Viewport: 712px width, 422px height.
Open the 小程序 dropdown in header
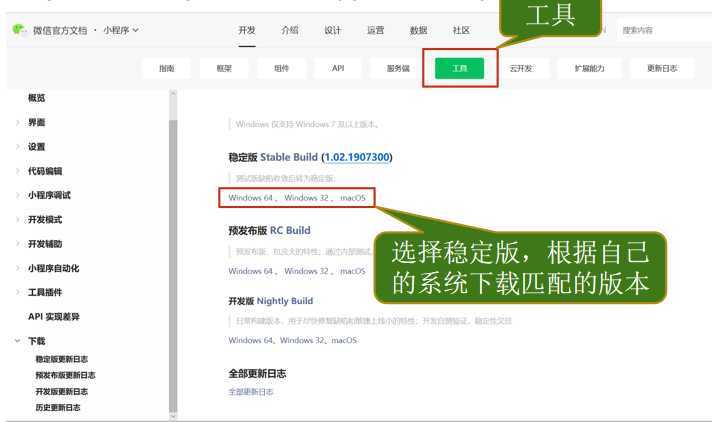[121, 30]
